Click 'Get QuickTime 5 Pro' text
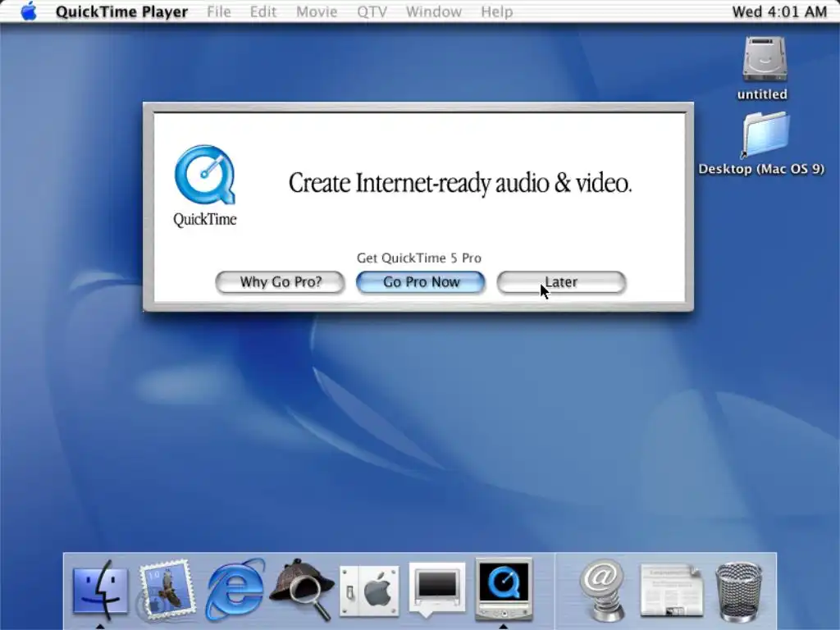840x630 pixels. click(419, 258)
